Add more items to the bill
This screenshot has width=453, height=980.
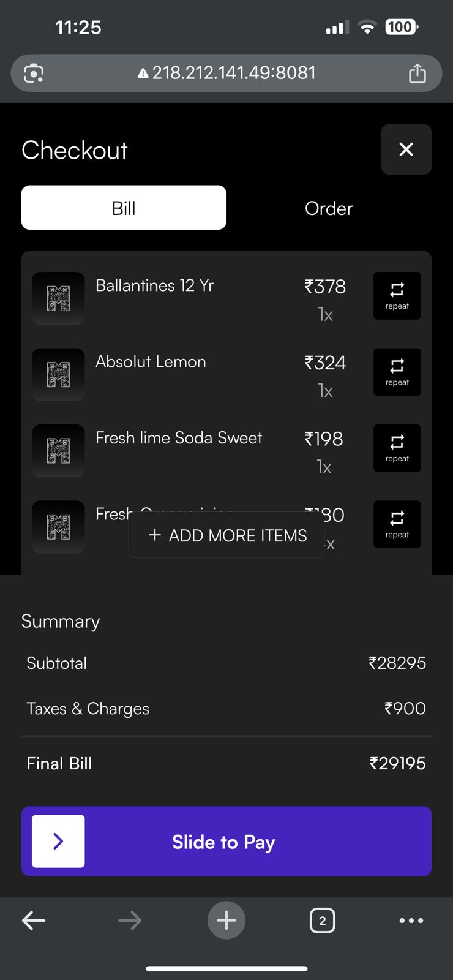[226, 535]
